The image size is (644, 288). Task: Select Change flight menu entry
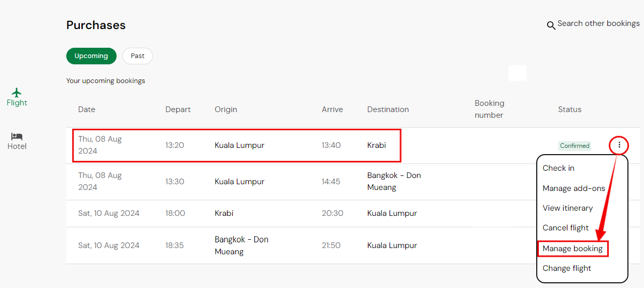566,268
